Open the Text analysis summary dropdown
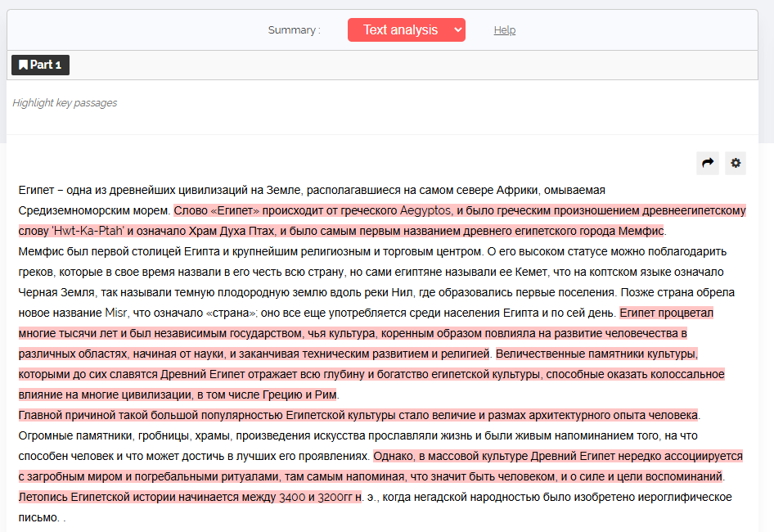 (407, 30)
